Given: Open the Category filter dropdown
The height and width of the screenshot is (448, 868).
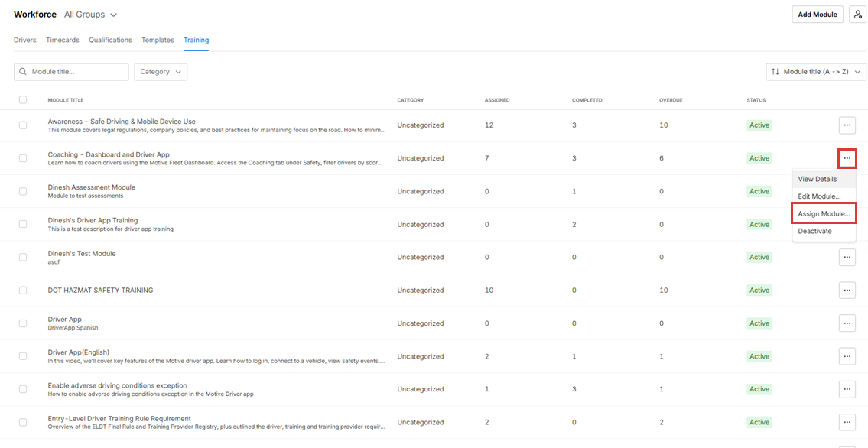Looking at the screenshot, I should tap(161, 72).
